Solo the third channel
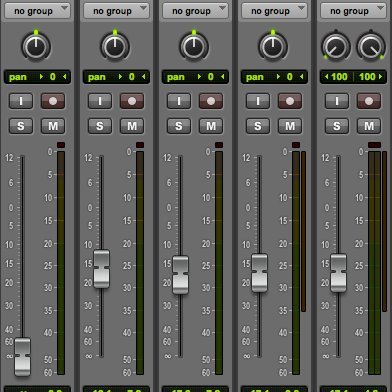The width and height of the screenshot is (392, 392). click(179, 126)
